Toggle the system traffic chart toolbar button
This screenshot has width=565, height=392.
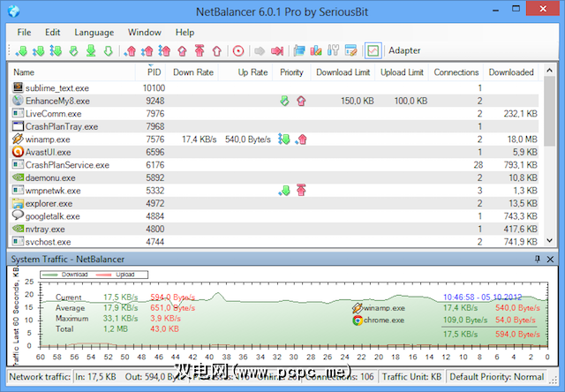pyautogui.click(x=373, y=51)
